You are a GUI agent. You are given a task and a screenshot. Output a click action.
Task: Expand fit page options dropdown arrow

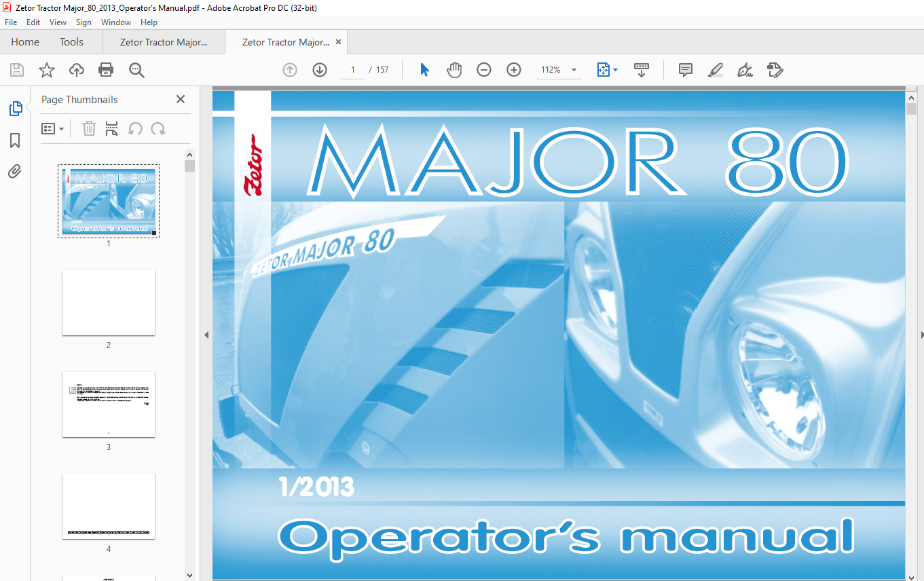[x=616, y=70]
